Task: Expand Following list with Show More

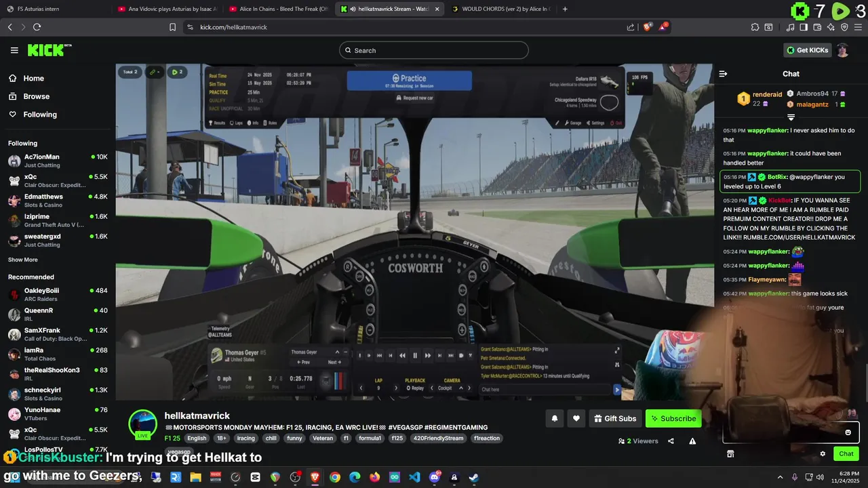Action: pos(23,260)
